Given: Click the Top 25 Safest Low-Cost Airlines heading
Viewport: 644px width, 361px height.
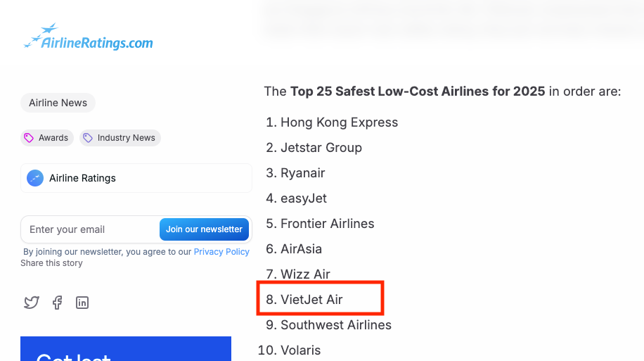Looking at the screenshot, I should pyautogui.click(x=418, y=91).
